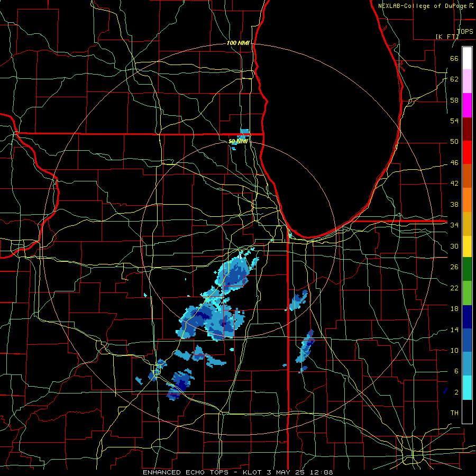Click the white swatch in the tops legend
Viewport: 476px width, 476px height.
tap(467, 58)
